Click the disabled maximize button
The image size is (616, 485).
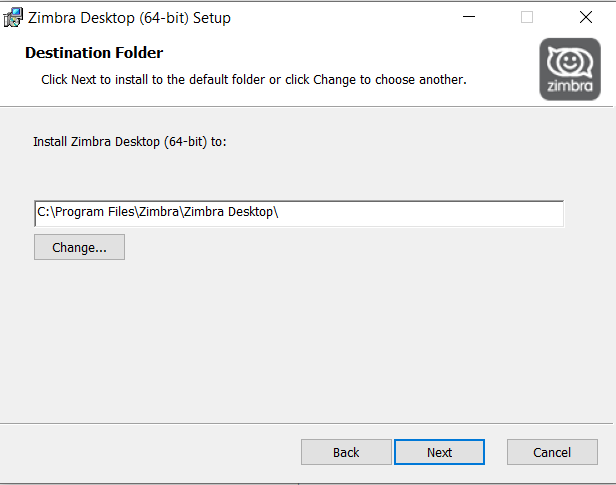point(527,17)
